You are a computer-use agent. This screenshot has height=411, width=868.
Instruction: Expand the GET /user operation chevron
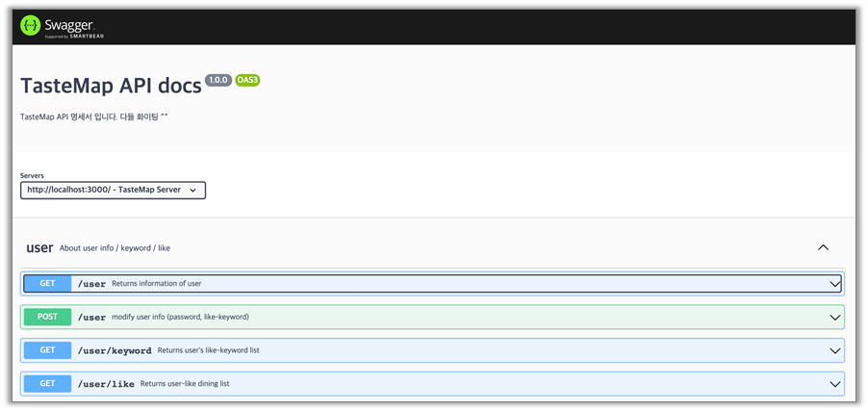834,284
